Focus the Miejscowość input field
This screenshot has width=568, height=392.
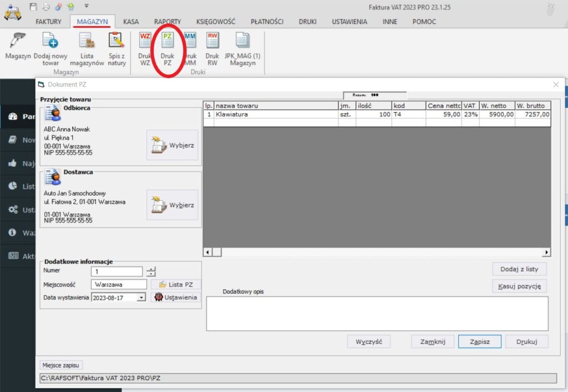119,284
